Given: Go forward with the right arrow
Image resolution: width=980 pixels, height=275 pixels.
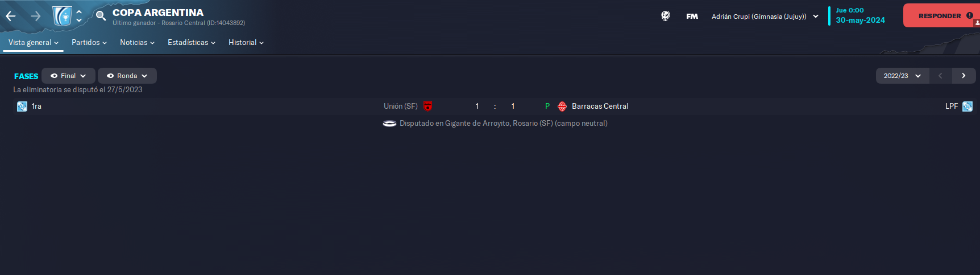Looking at the screenshot, I should (x=35, y=16).
